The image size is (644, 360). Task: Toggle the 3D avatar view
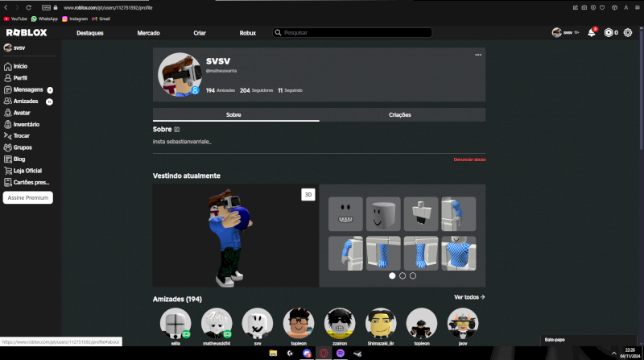tap(308, 195)
